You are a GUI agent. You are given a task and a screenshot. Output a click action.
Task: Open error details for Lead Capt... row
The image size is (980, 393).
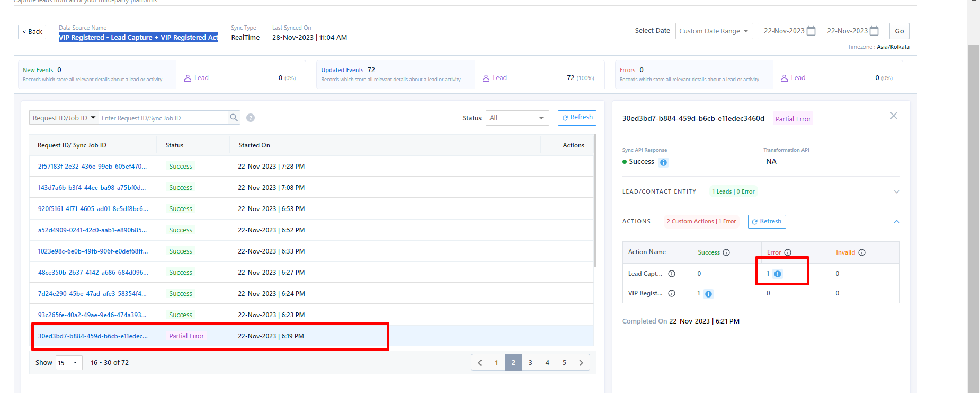point(778,274)
